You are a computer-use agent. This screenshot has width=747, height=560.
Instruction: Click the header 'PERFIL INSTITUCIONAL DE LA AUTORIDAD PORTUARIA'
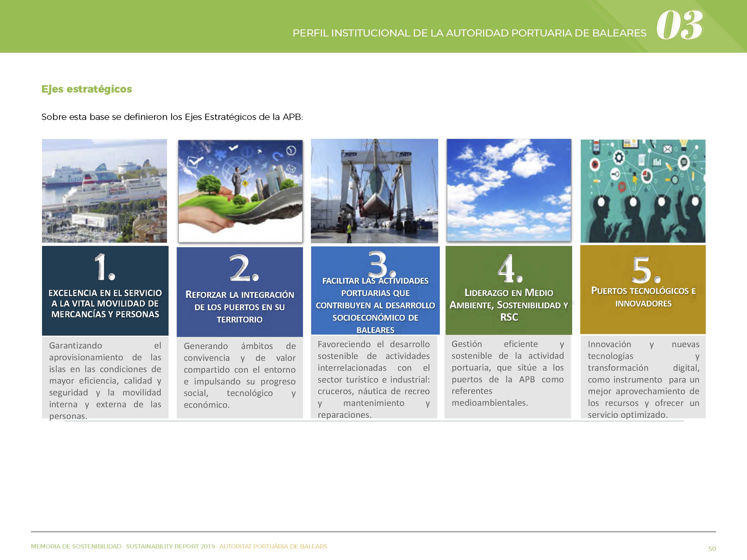[x=469, y=33]
